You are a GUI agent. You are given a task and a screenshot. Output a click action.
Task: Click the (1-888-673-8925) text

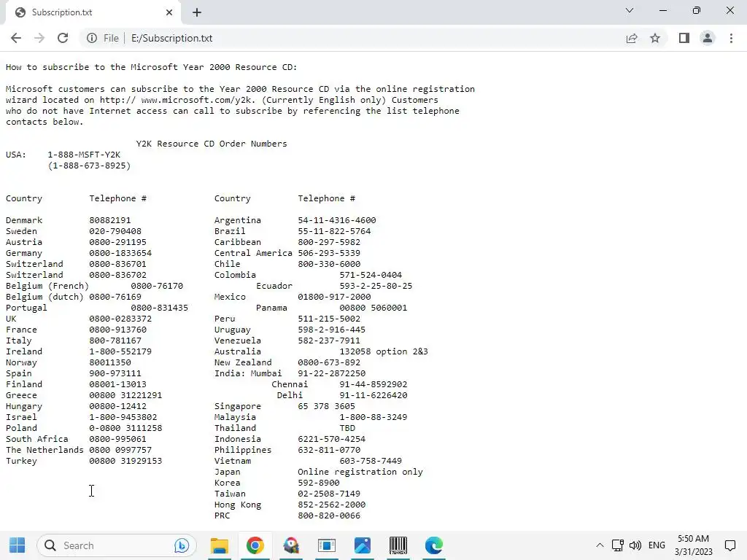point(89,166)
